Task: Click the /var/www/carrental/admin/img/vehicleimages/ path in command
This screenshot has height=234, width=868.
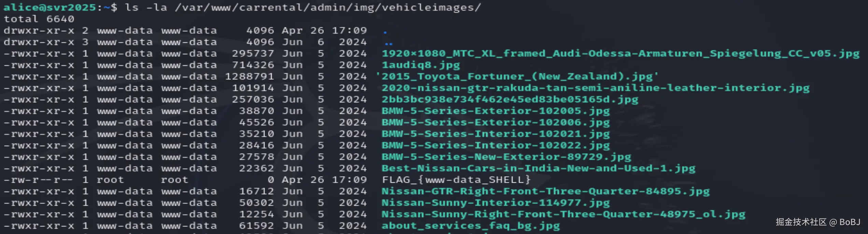Action: (328, 7)
